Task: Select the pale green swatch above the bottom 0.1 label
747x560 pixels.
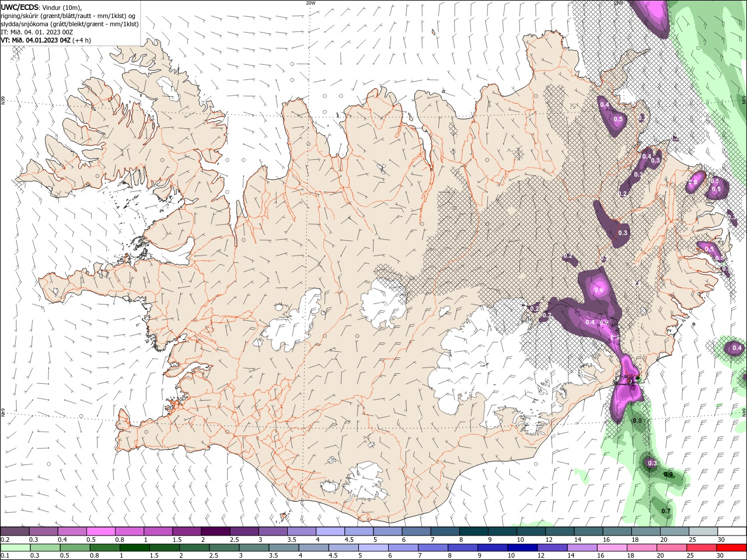Action: [15, 548]
